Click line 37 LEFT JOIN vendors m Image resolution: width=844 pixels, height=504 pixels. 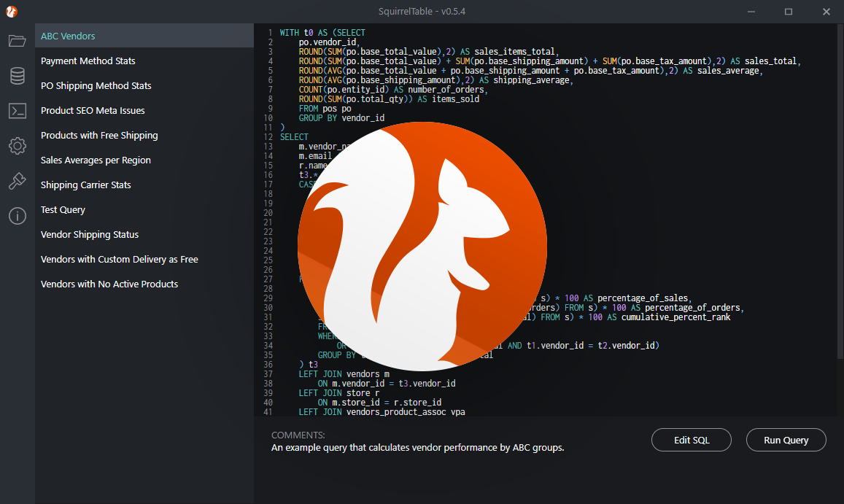pyautogui.click(x=344, y=374)
